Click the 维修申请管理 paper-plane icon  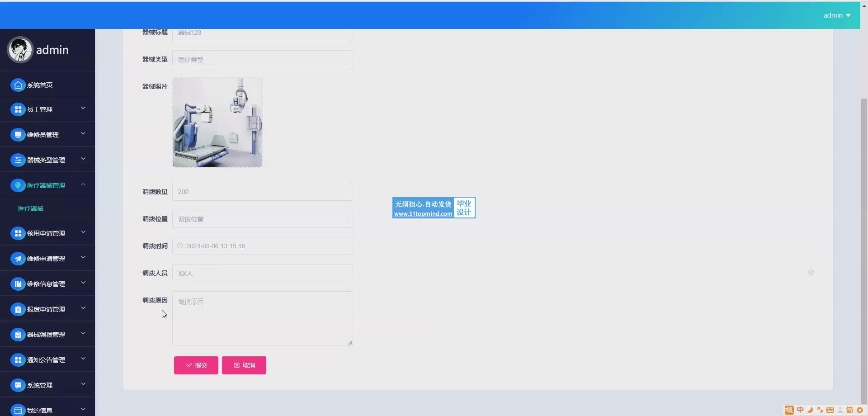(x=18, y=259)
